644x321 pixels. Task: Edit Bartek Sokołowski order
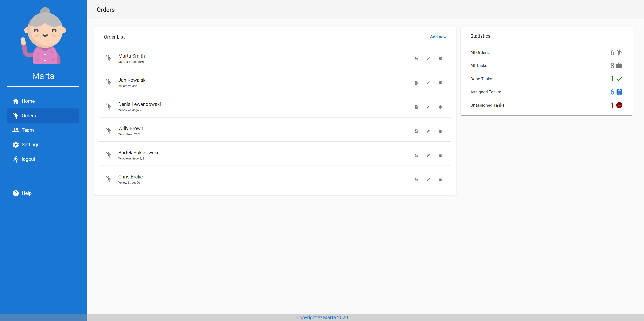point(428,155)
